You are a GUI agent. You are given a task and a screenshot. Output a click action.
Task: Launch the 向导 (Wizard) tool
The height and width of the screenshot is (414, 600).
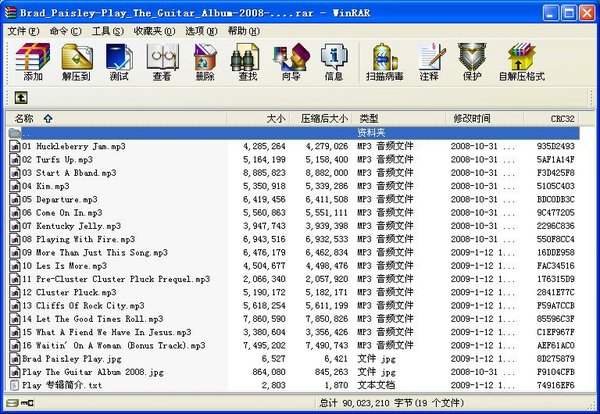click(x=291, y=62)
